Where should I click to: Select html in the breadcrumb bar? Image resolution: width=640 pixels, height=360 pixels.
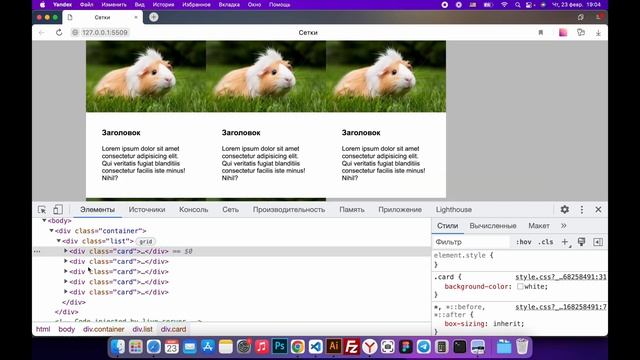(43, 329)
